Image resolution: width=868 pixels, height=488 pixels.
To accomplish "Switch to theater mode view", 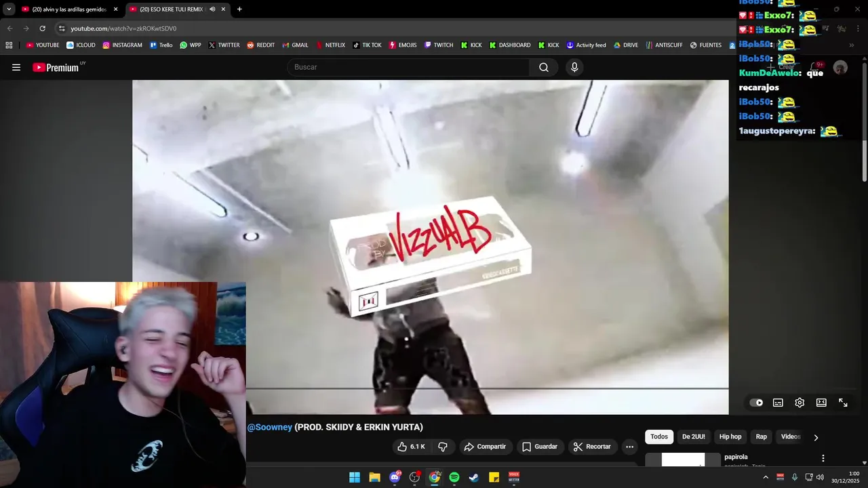I will click(x=821, y=403).
